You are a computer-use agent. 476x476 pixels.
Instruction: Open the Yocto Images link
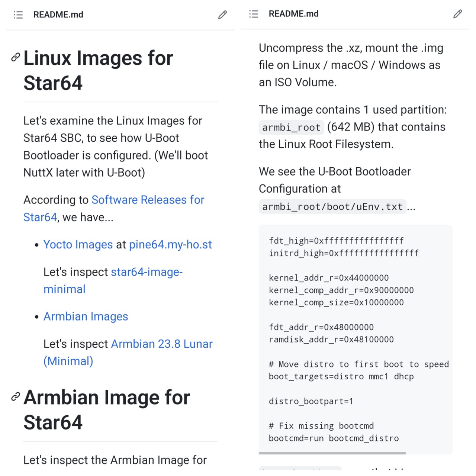(78, 245)
